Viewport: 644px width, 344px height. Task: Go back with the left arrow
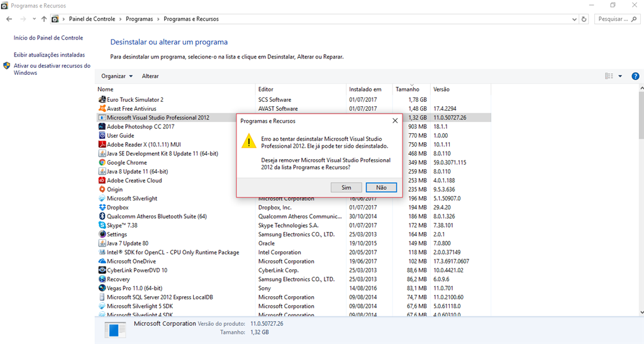(x=9, y=19)
